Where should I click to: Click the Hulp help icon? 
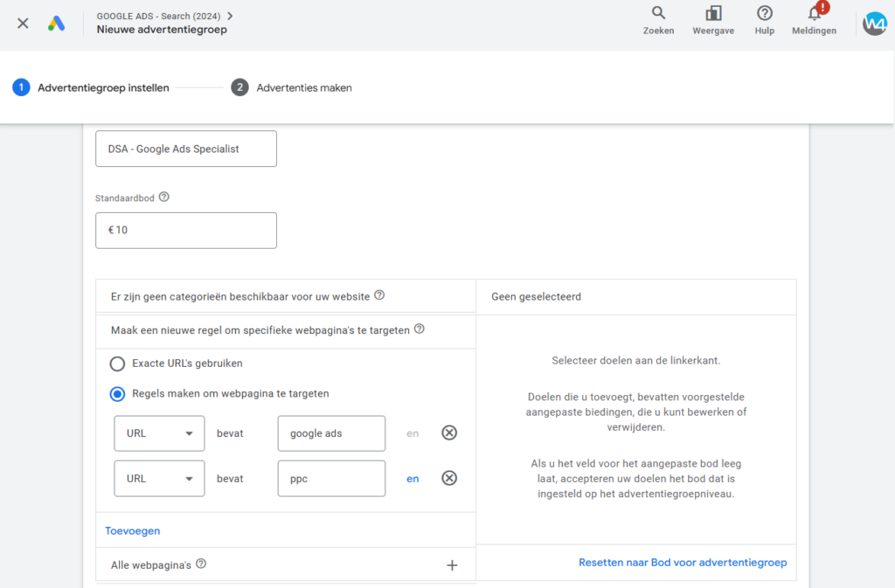[x=765, y=14]
